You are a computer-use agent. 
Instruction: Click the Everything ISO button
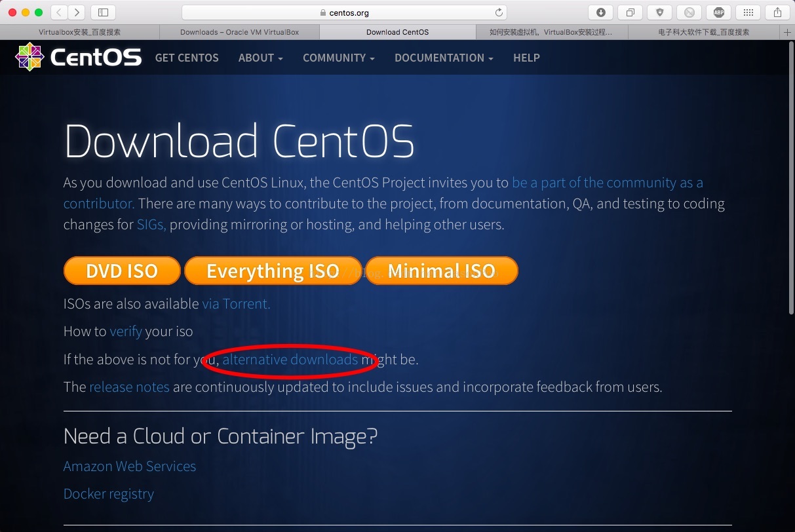pyautogui.click(x=273, y=271)
